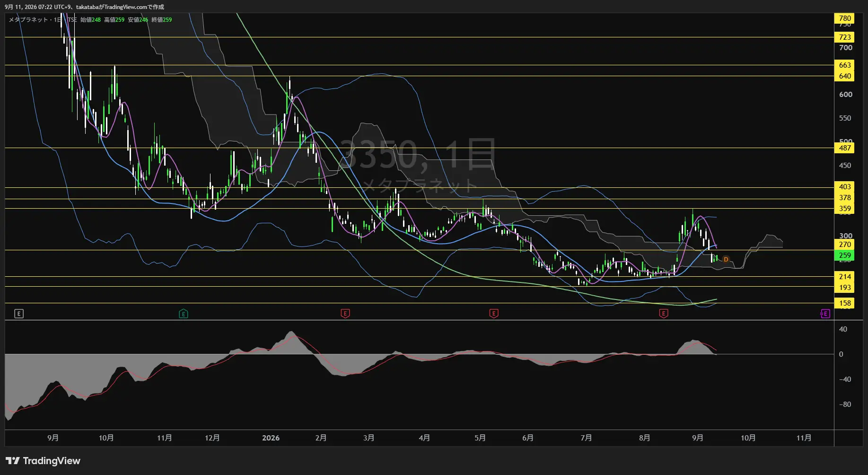
Task: Select the yellow 359 price label
Action: coord(845,209)
